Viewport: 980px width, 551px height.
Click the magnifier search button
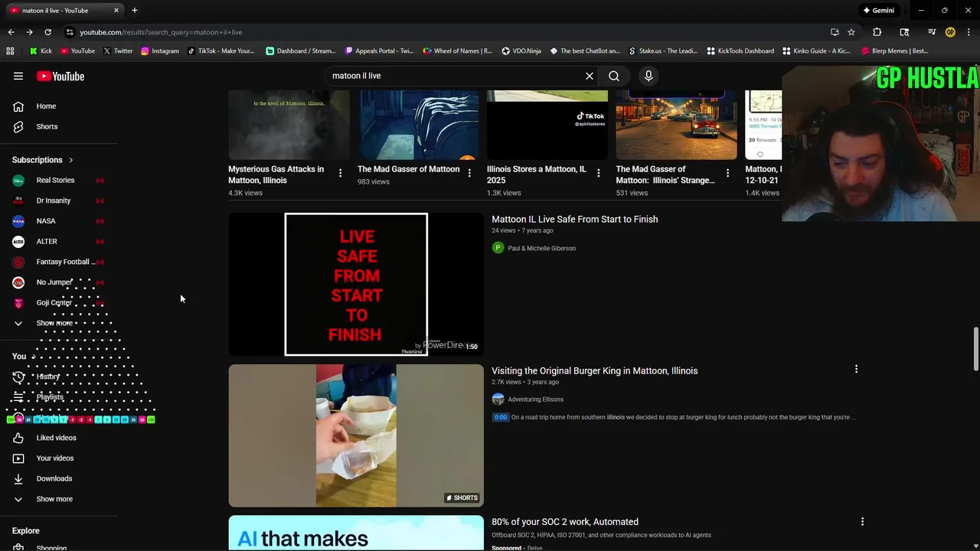614,76
